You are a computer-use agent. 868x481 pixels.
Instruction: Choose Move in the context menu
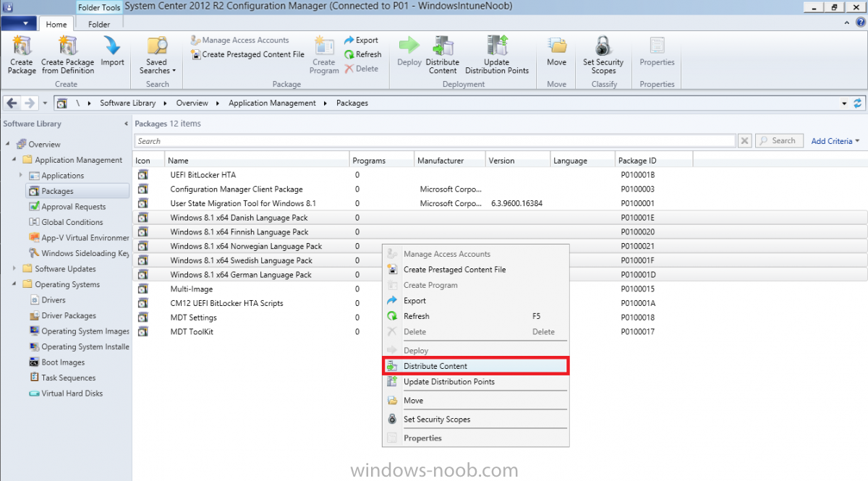(x=475, y=401)
